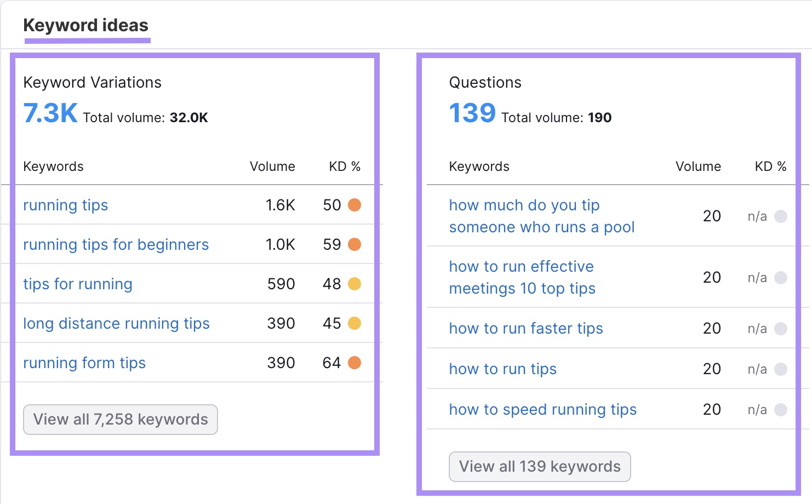The image size is (812, 504).
Task: Click the yellow KD dot next to tips for running
Action: click(356, 284)
